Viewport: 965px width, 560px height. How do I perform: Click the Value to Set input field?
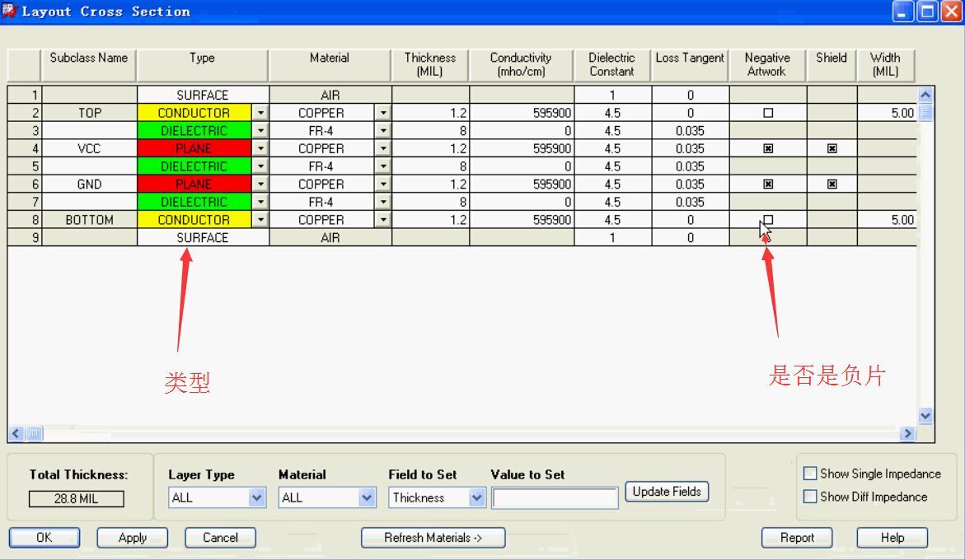[555, 498]
